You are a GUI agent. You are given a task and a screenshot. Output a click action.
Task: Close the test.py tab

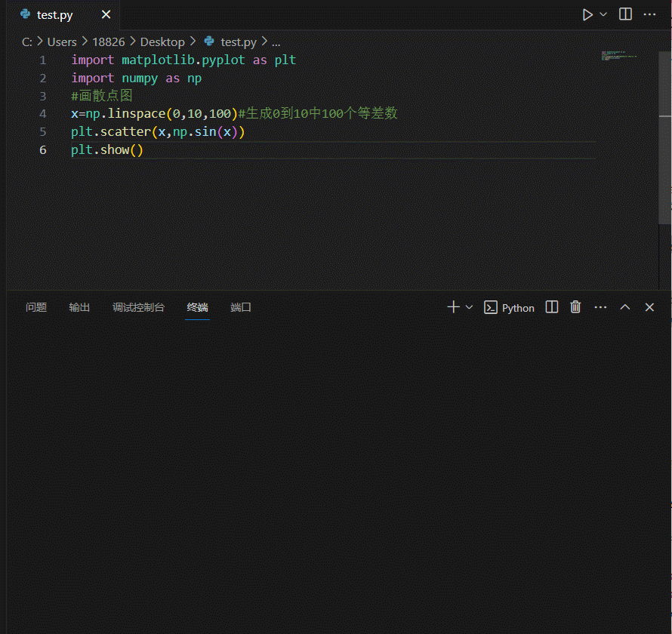[106, 14]
